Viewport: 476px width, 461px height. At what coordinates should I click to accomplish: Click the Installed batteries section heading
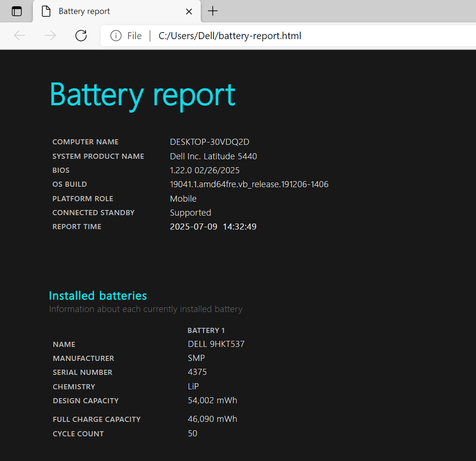98,296
